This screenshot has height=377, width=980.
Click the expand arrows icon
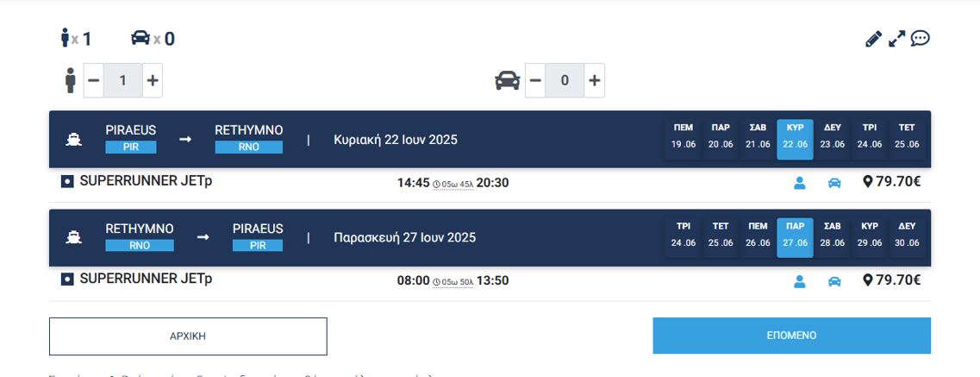click(897, 39)
